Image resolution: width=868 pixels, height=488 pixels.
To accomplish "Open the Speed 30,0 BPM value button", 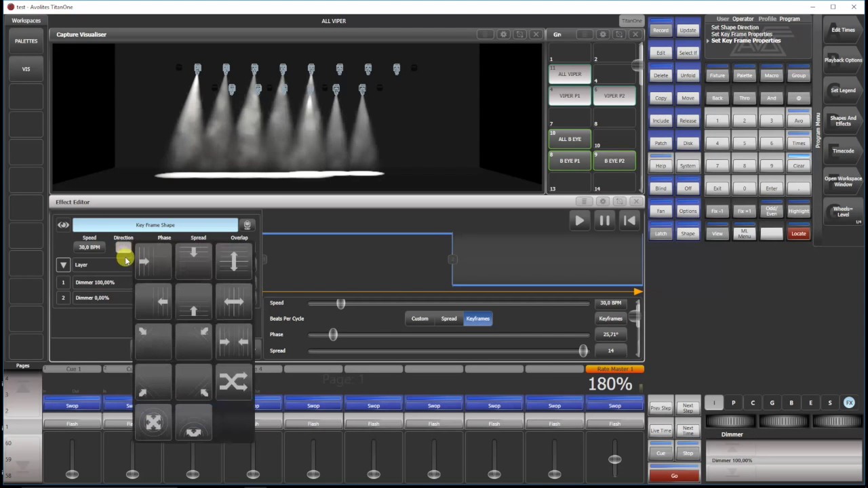I will click(x=90, y=247).
